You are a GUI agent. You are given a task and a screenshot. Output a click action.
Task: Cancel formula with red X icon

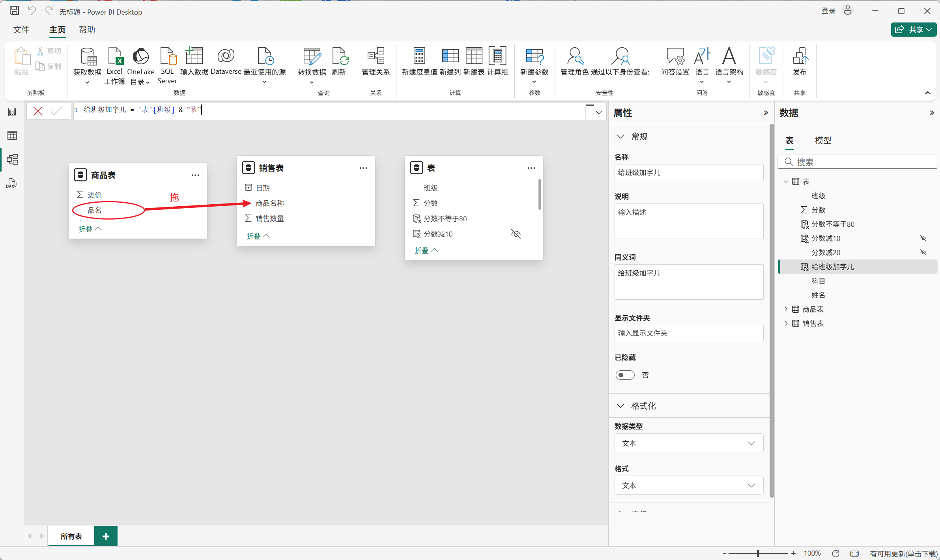coord(38,111)
